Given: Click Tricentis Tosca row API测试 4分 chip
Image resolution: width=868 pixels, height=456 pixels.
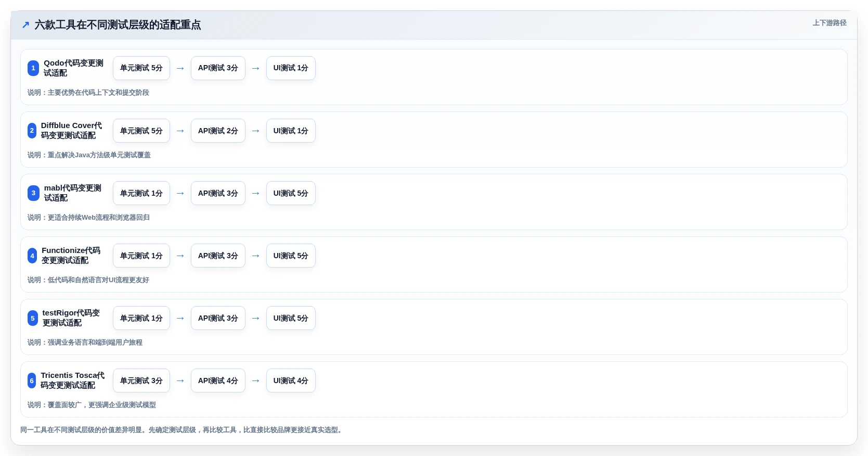Looking at the screenshot, I should tap(218, 381).
